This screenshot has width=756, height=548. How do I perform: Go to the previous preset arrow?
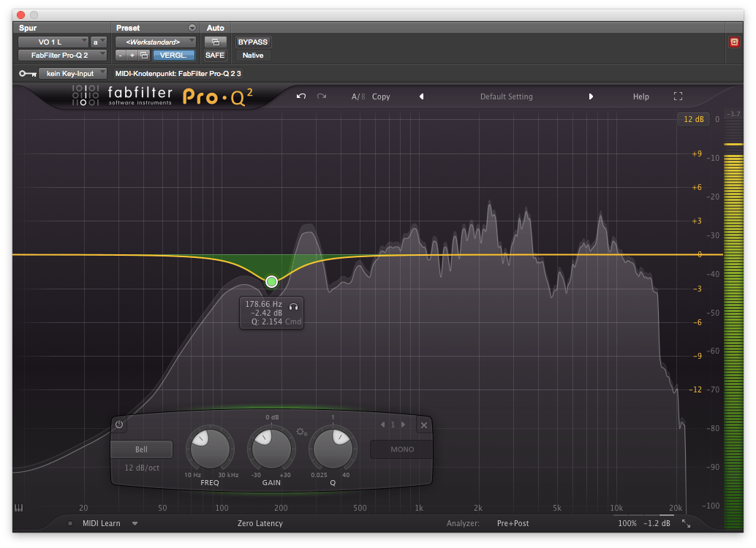pos(421,96)
